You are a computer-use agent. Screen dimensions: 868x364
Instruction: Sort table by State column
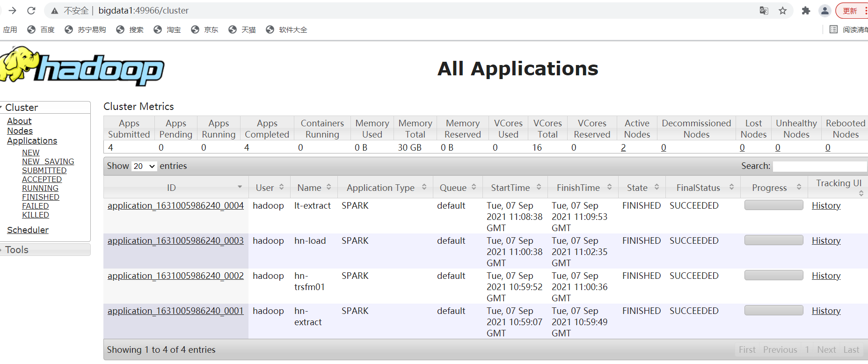point(643,188)
